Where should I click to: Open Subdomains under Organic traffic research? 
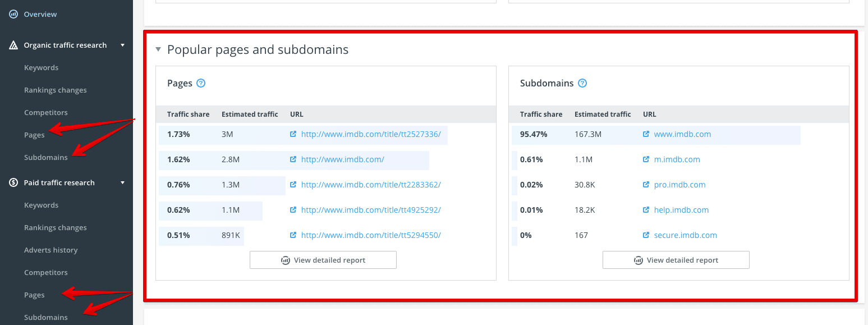click(46, 157)
